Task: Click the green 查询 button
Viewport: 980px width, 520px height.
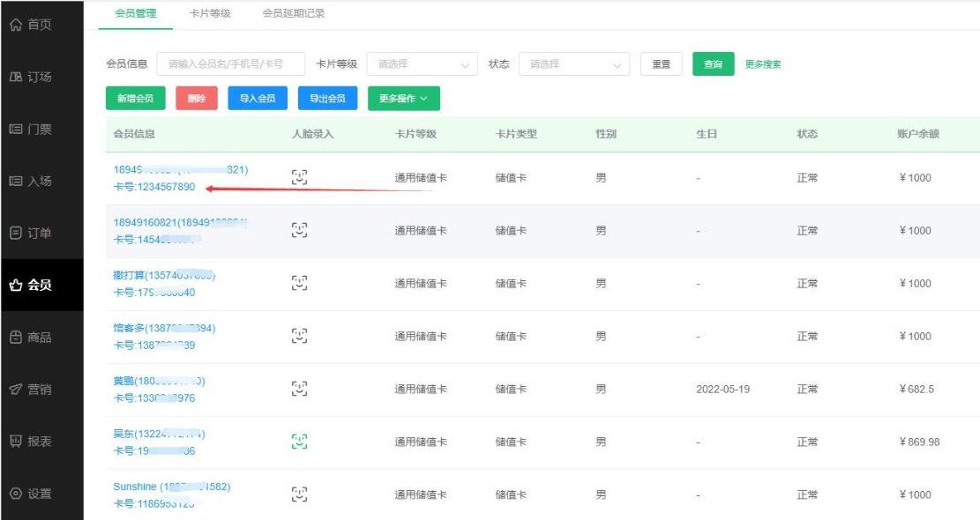Action: point(713,64)
